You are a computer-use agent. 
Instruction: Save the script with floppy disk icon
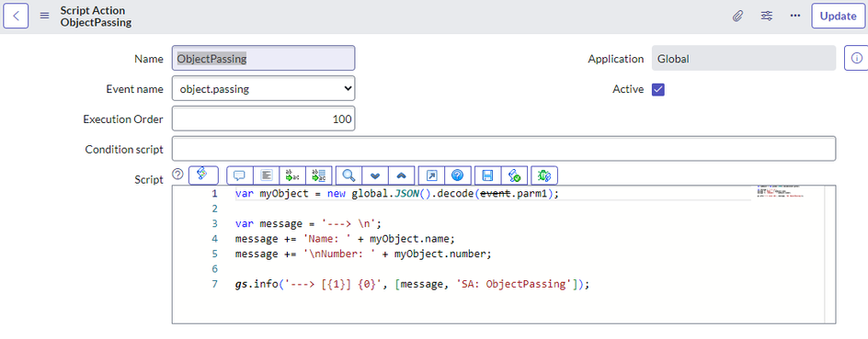[487, 175]
